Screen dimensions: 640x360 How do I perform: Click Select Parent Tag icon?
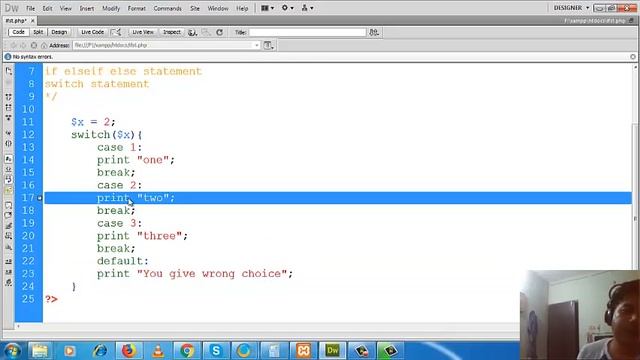click(9, 133)
